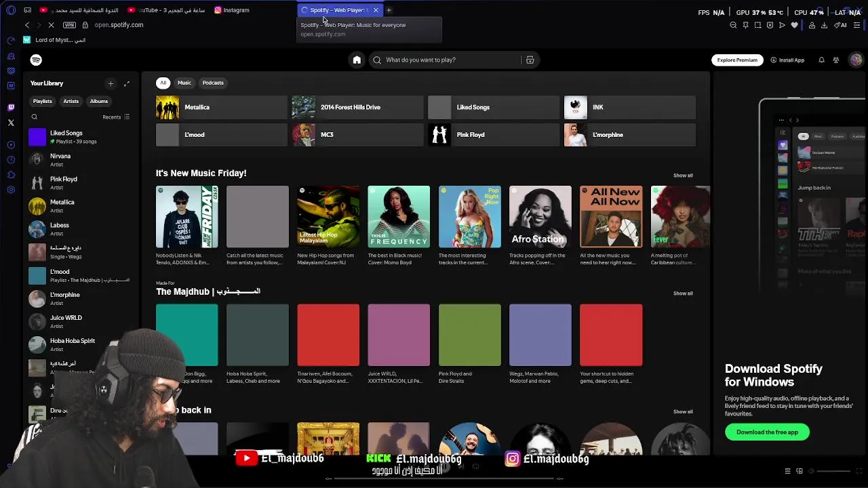Search in Your Library magnifier icon
Viewport: 868px width, 488px height.
35,117
